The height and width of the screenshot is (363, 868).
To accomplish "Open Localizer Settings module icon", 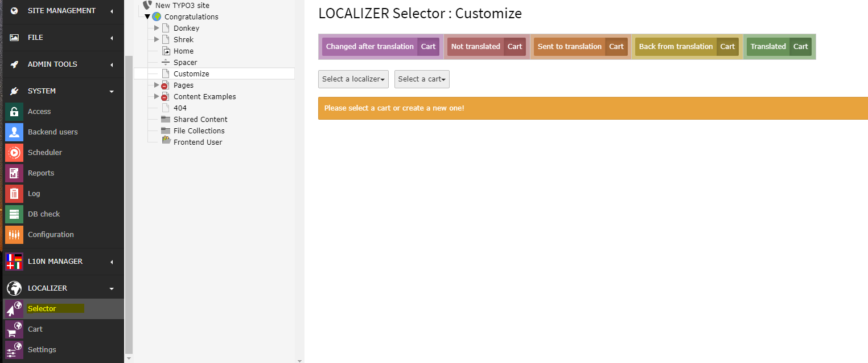I will pyautogui.click(x=14, y=350).
